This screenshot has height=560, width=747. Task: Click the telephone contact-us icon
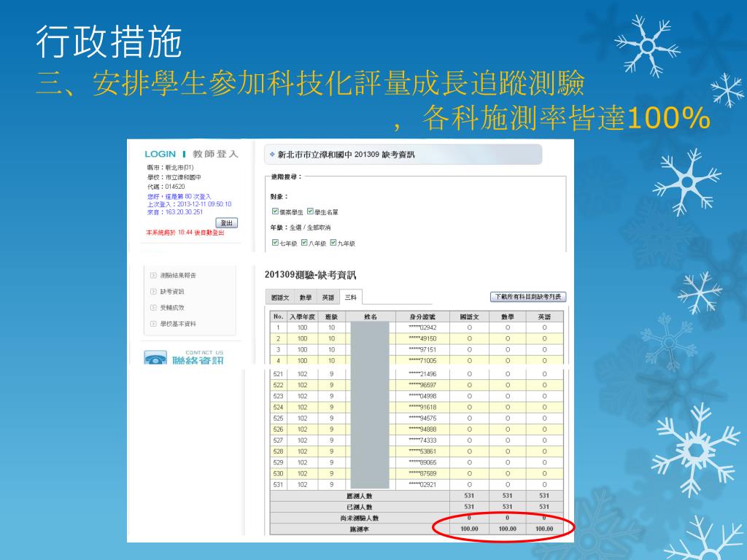(156, 357)
